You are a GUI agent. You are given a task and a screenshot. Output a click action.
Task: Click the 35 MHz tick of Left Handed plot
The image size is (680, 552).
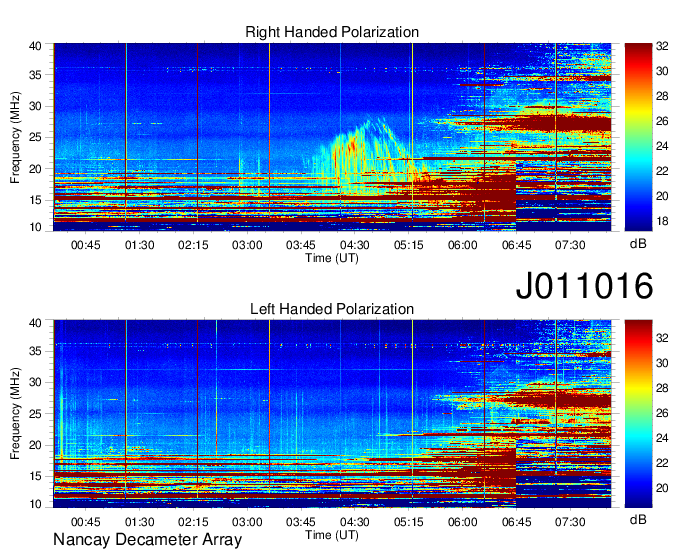pos(35,351)
